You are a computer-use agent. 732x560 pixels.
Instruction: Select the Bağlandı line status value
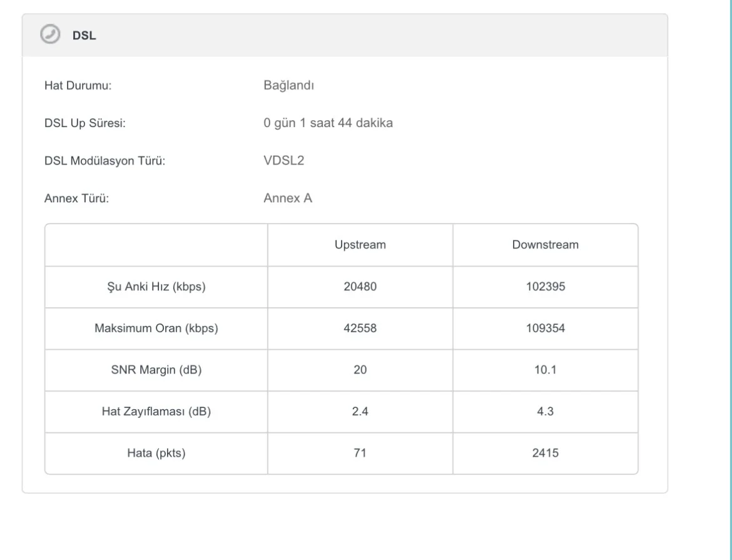[288, 85]
